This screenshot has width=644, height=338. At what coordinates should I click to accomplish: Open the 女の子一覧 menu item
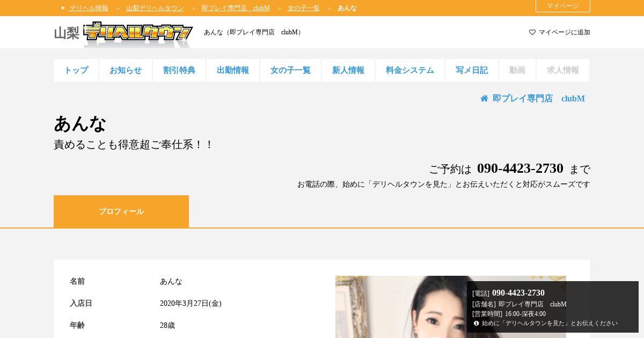(x=290, y=70)
